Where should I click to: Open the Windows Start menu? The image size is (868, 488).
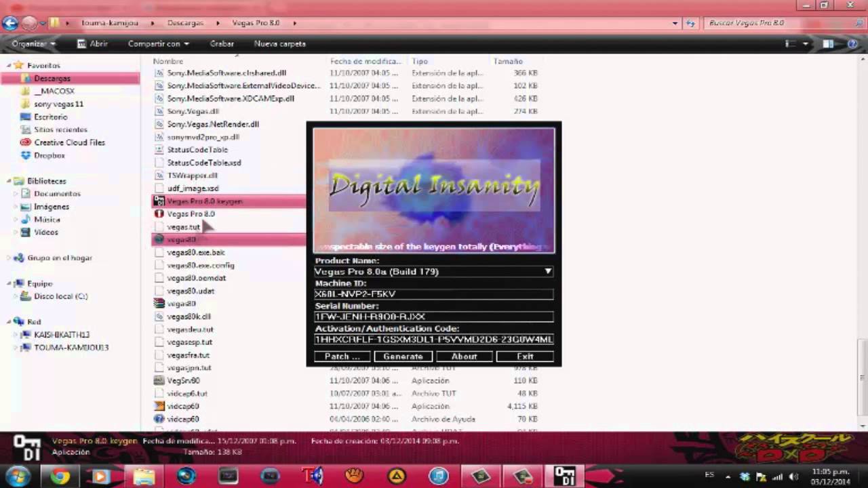click(x=18, y=476)
